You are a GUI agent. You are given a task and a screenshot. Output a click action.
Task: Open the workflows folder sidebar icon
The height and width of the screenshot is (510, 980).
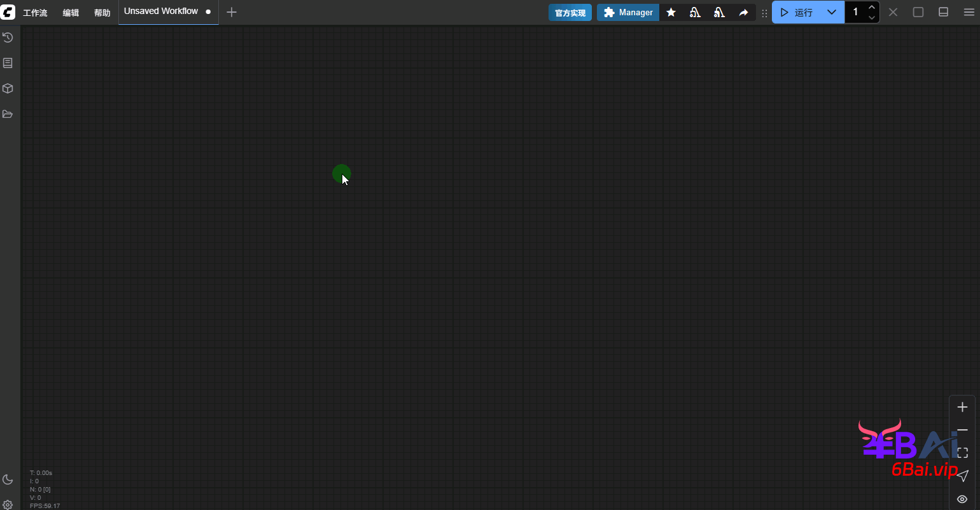pos(8,114)
